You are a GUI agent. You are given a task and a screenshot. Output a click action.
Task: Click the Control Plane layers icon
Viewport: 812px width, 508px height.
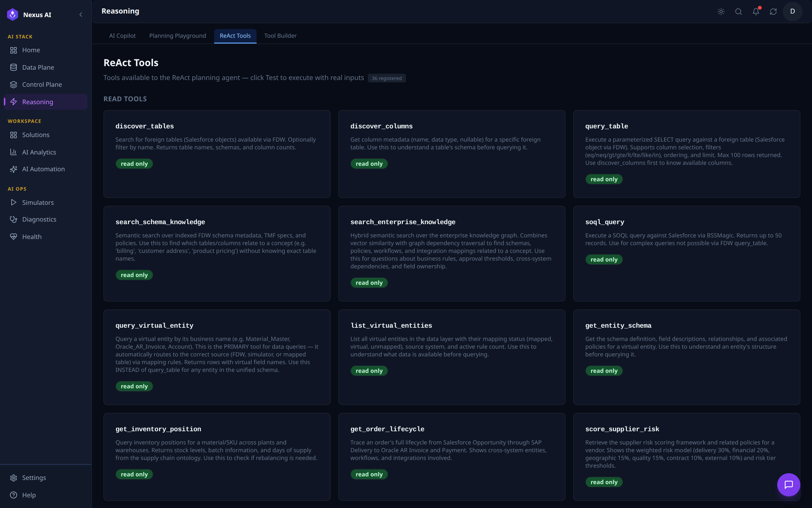14,84
